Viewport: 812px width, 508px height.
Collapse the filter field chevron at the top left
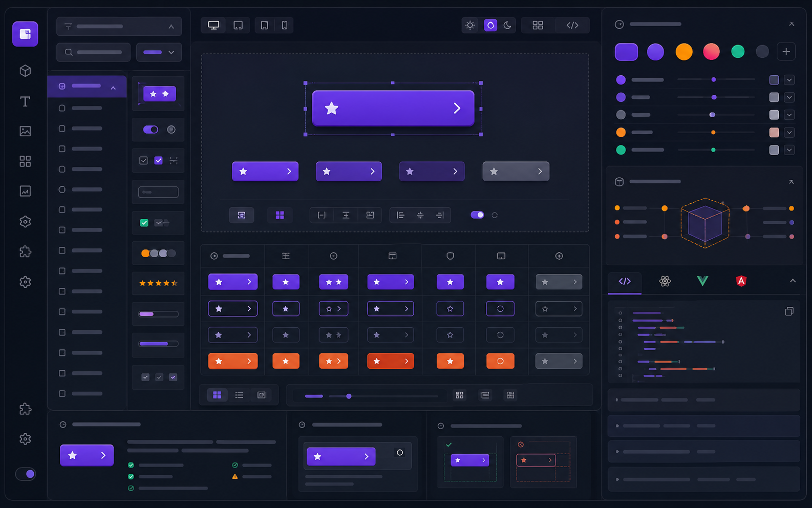coord(171,27)
